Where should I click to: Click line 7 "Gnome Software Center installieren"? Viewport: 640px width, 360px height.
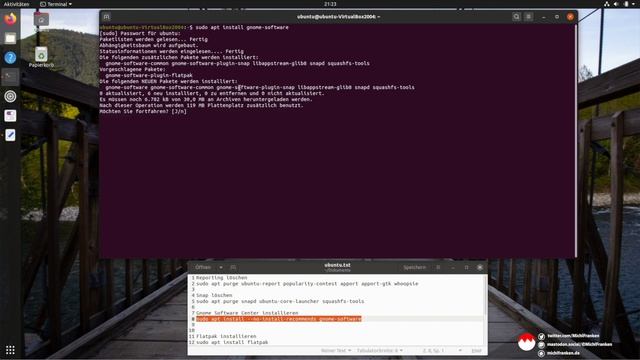[x=247, y=313]
